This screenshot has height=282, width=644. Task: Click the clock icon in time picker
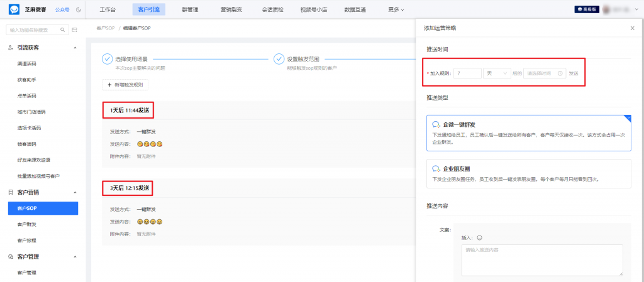tap(560, 73)
